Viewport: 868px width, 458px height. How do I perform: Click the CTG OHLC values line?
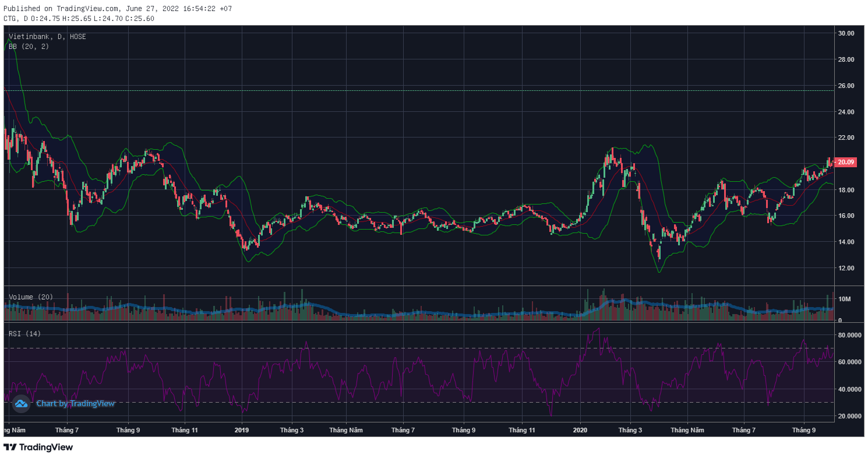79,18
